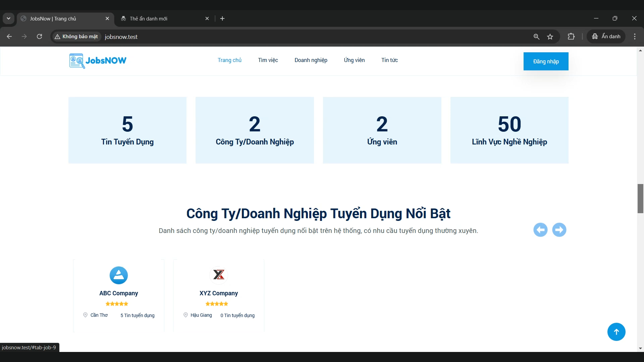Click the Hậu Giang location text

201,315
